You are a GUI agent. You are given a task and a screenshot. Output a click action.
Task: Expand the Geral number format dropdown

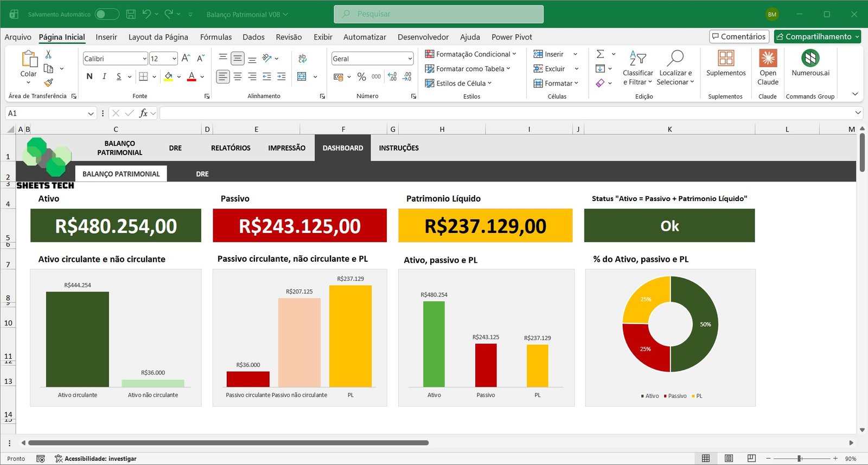point(410,59)
